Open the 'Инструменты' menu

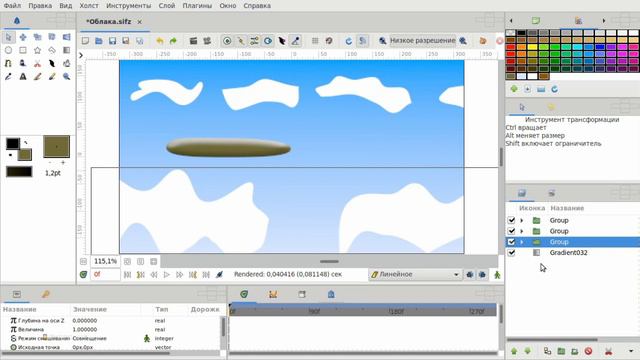(x=129, y=6)
